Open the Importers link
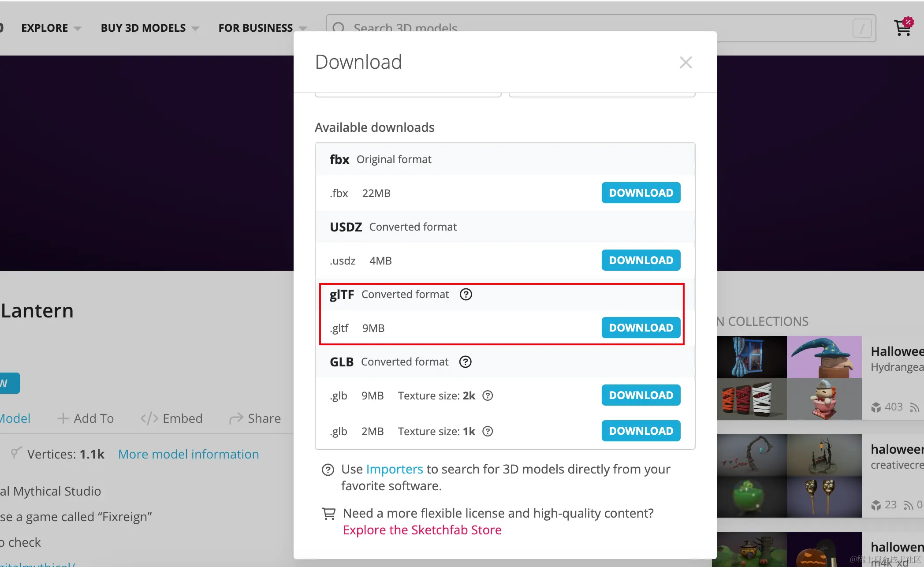 (x=394, y=469)
